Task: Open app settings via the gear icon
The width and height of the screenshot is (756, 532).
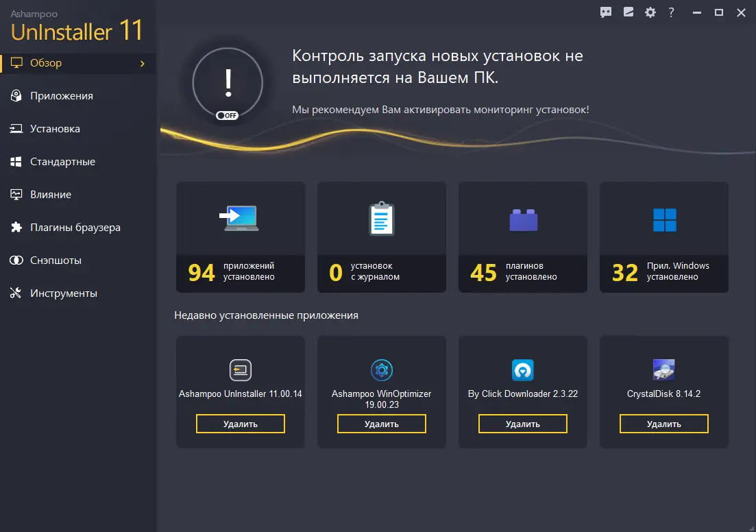Action: pyautogui.click(x=650, y=12)
